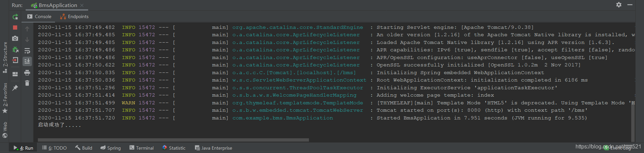Open the Favorites tool window
Image resolution: width=644 pixels, height=153 pixels.
5,98
